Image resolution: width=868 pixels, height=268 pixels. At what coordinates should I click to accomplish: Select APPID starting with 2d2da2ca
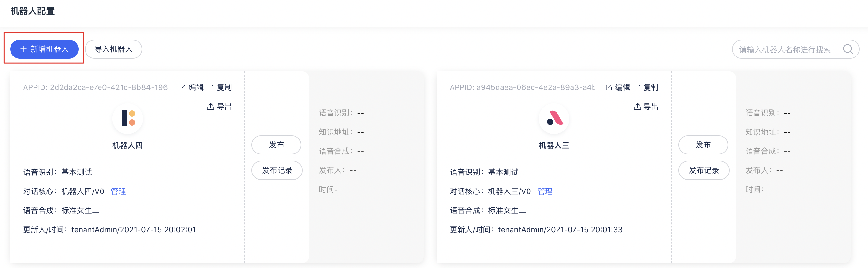click(95, 87)
